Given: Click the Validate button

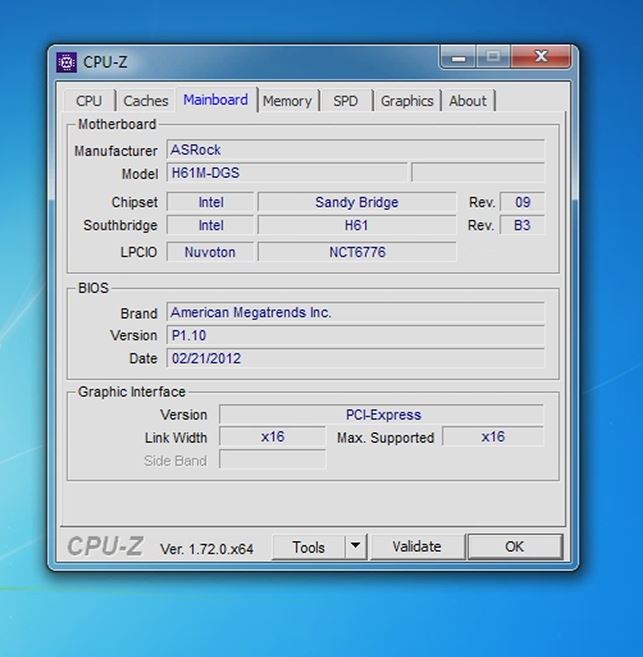Looking at the screenshot, I should point(417,547).
